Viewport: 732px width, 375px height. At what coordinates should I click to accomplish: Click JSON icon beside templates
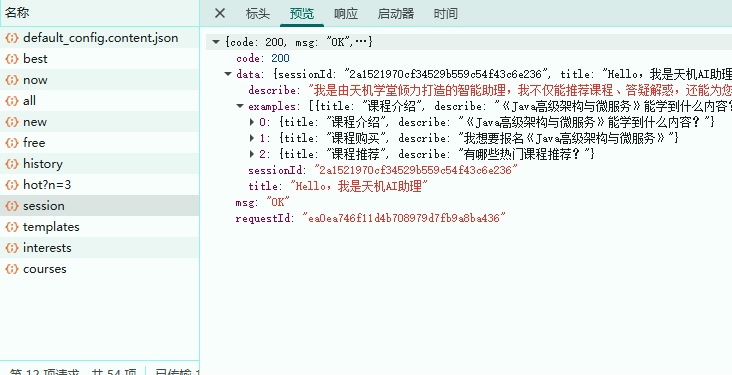click(x=12, y=227)
